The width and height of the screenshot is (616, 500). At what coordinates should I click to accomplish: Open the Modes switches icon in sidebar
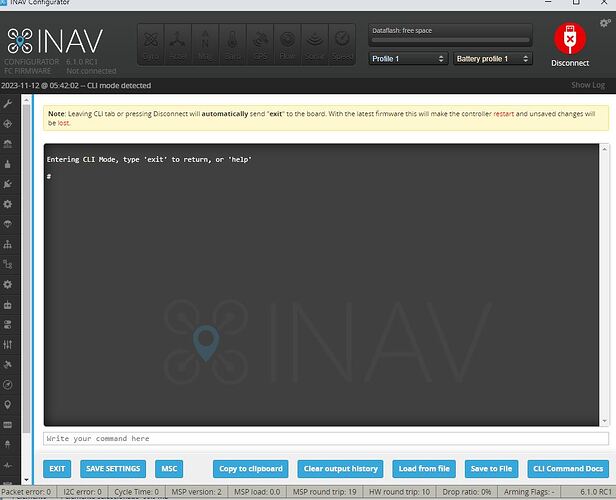click(x=7, y=325)
